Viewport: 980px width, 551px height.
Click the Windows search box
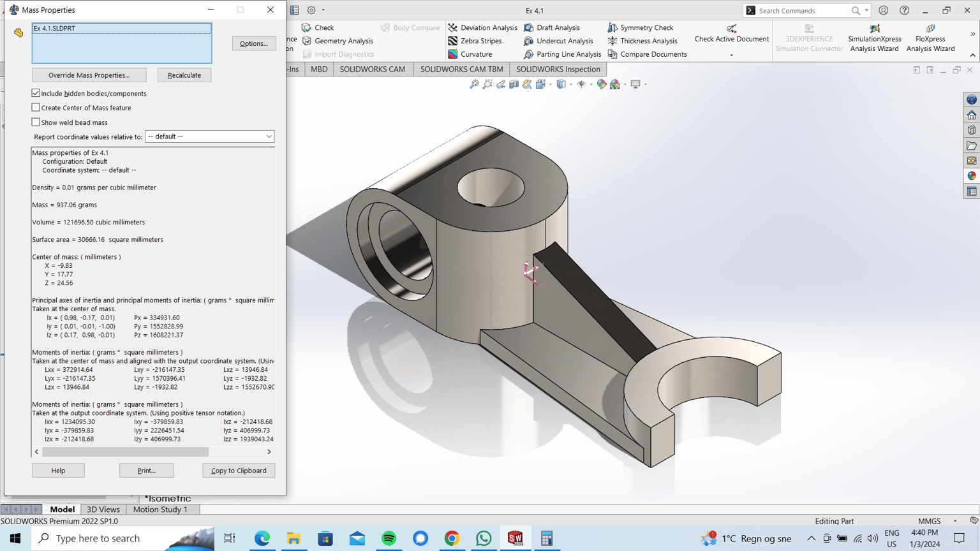[x=123, y=538]
